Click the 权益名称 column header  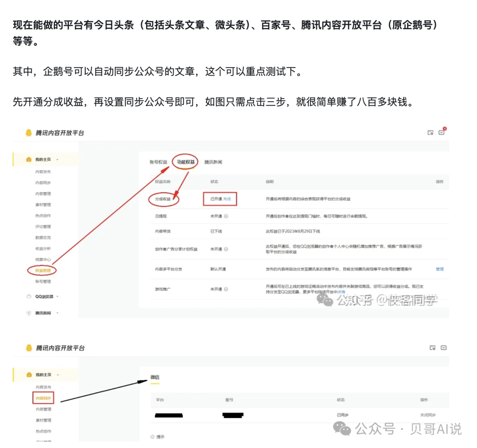tap(163, 182)
